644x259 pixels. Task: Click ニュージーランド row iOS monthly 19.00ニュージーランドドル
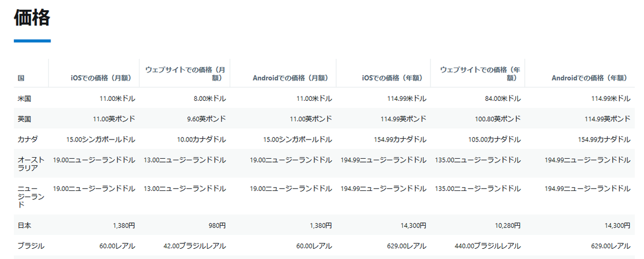point(94,188)
